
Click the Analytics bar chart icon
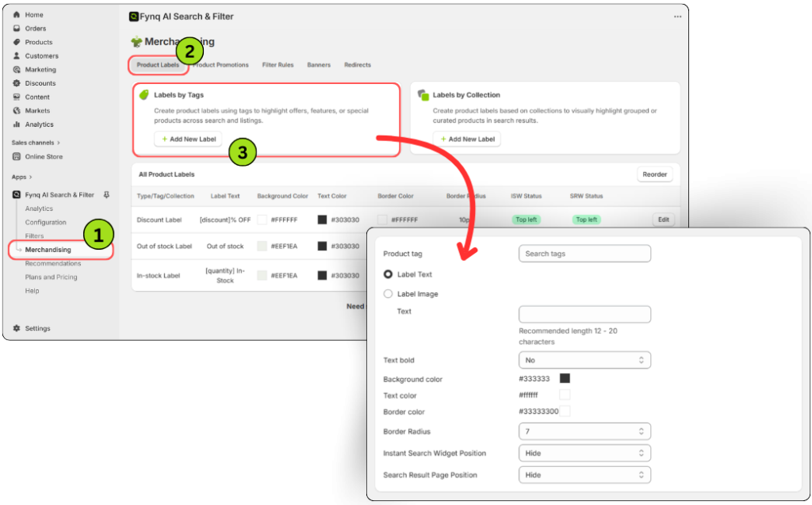point(17,124)
